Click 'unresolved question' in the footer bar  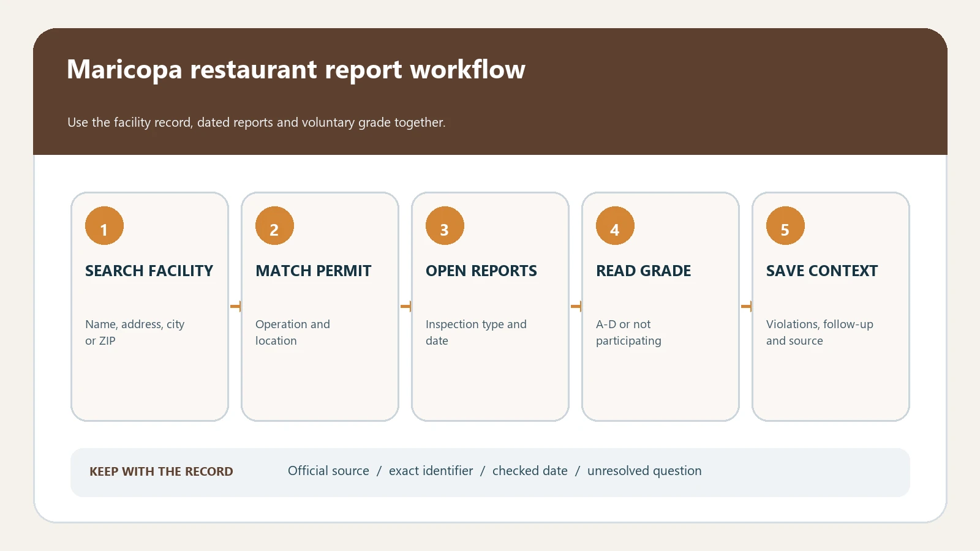tap(644, 471)
